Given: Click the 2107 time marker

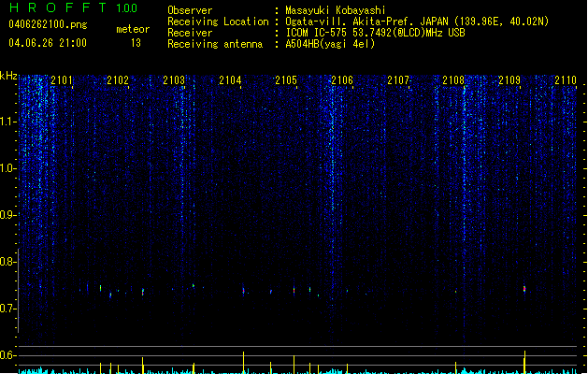Looking at the screenshot, I should tap(398, 80).
